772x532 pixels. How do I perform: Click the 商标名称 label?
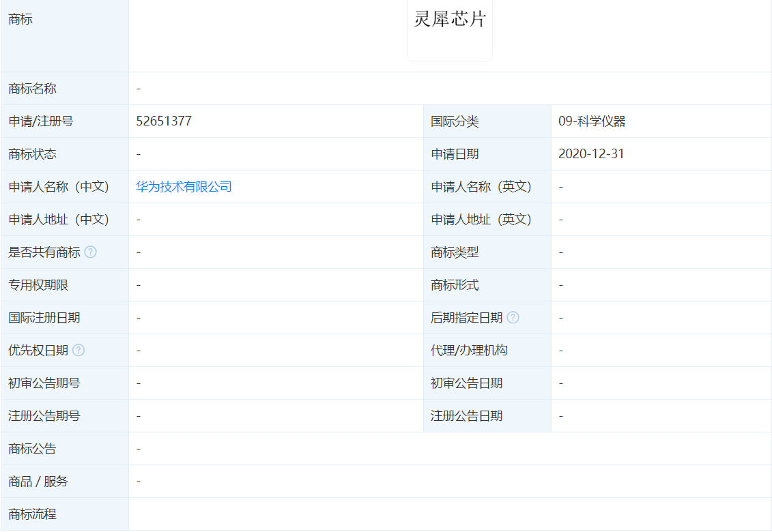[33, 89]
